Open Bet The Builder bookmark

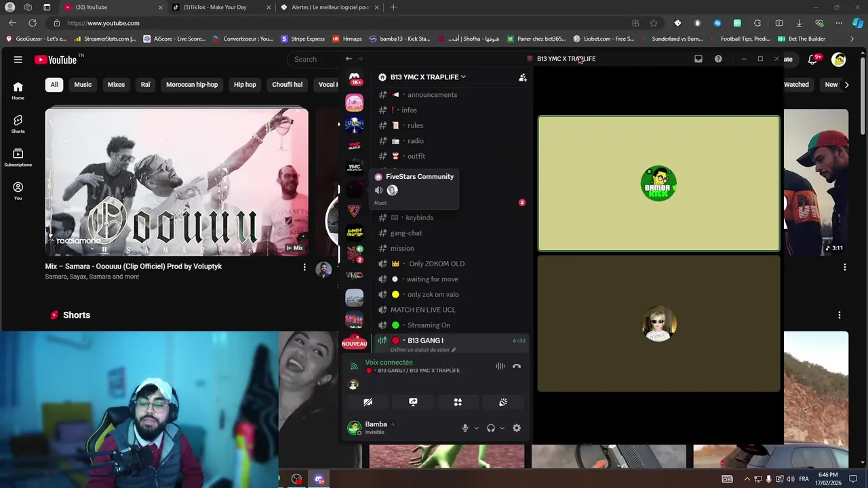pyautogui.click(x=802, y=39)
